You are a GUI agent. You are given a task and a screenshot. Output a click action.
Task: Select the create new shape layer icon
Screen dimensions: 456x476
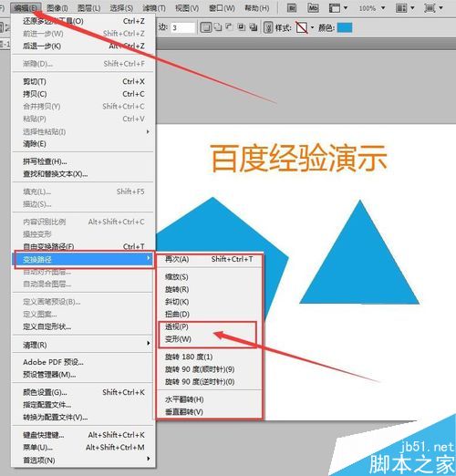(x=206, y=27)
